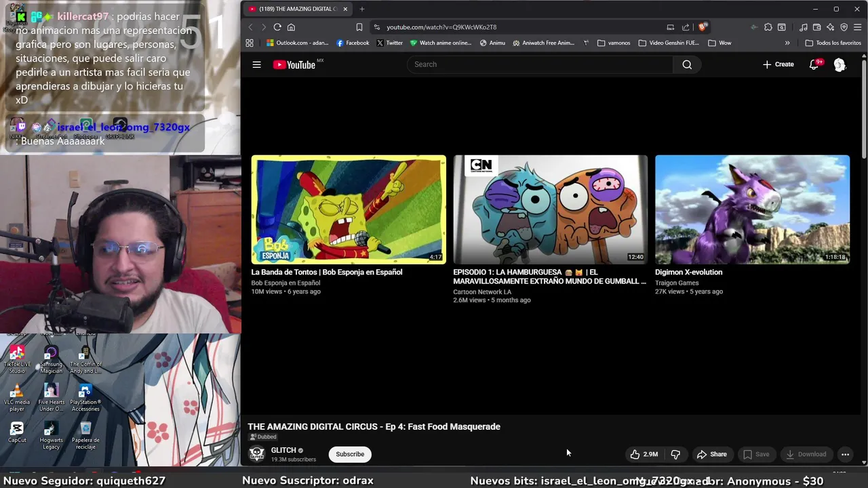Open the Animu bookmark

tap(492, 43)
